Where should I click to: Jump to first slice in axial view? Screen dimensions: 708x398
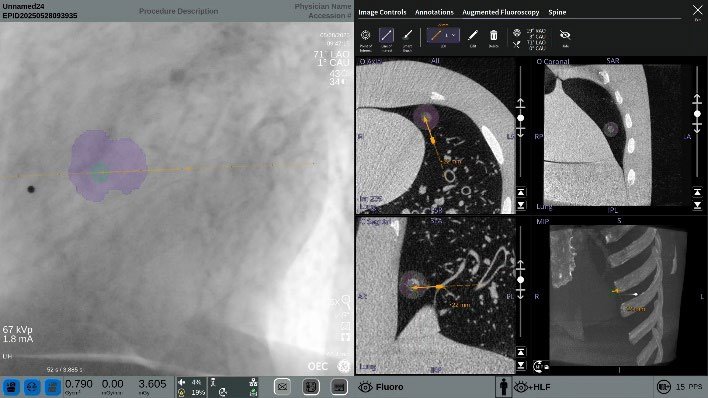click(521, 192)
